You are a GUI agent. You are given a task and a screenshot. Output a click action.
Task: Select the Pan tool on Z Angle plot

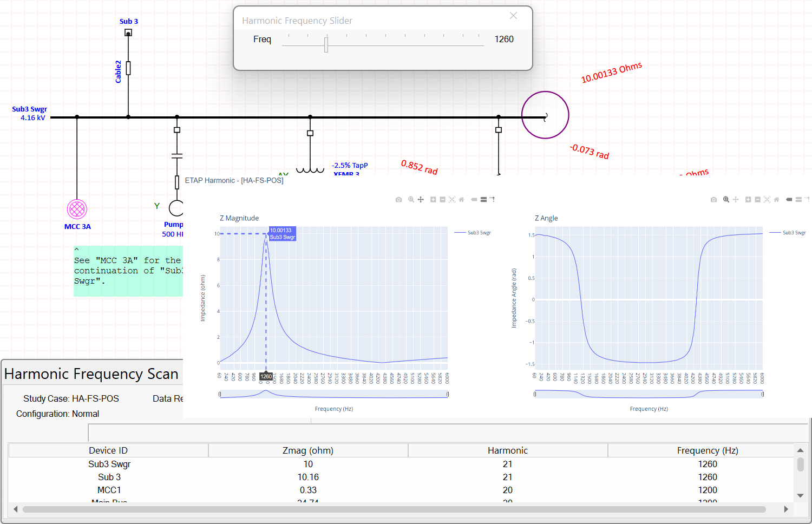click(736, 200)
